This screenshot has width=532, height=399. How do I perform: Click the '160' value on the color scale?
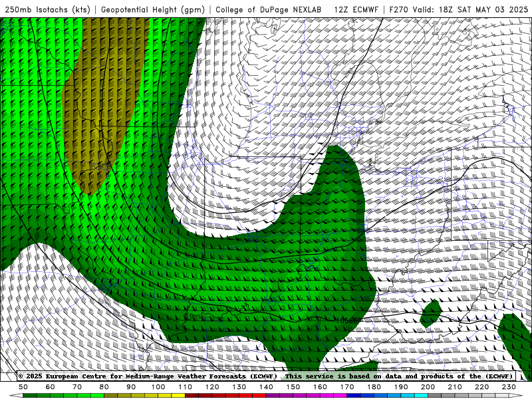[321, 387]
